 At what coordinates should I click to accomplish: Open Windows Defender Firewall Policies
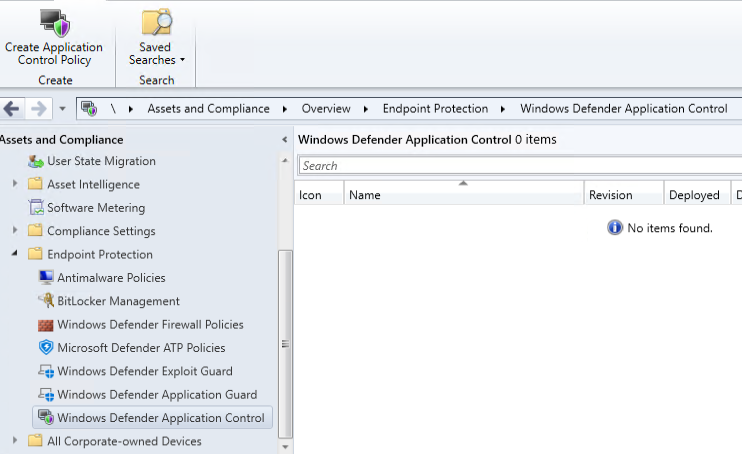tap(150, 324)
